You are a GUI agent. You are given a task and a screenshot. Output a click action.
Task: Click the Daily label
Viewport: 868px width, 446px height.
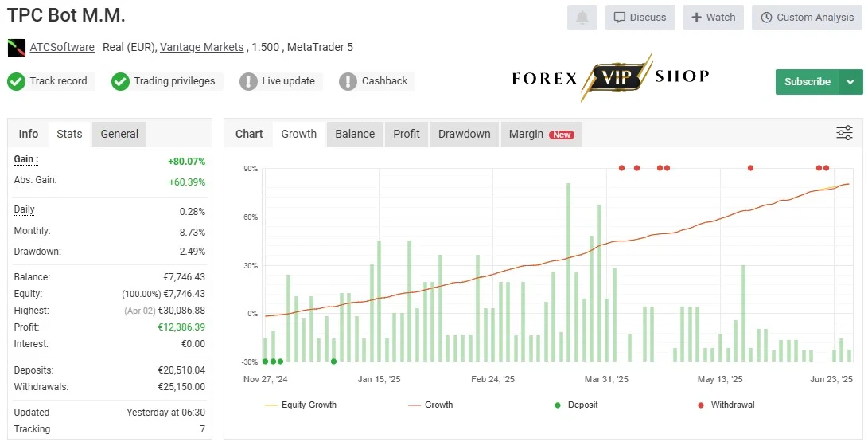pos(25,209)
